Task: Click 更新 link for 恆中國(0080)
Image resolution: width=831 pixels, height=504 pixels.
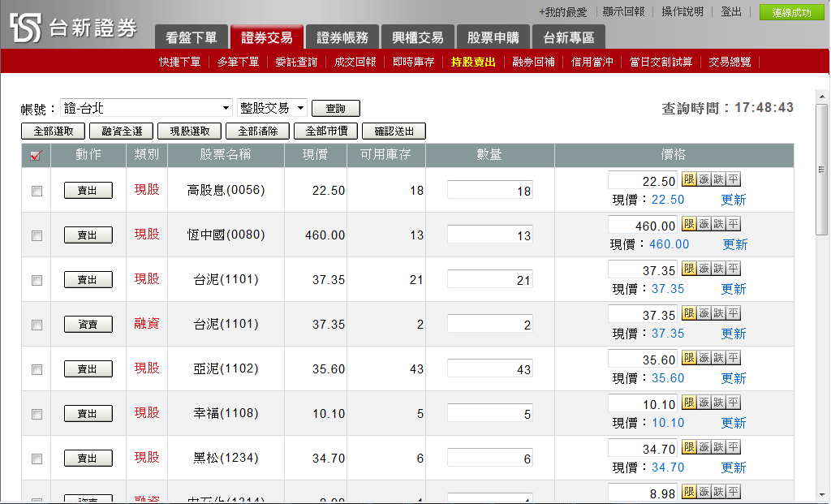Action: (x=735, y=244)
